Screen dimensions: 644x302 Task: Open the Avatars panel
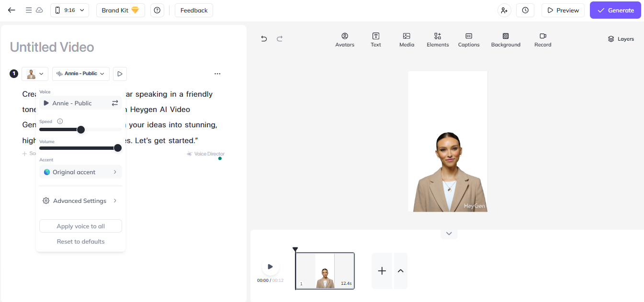point(344,39)
